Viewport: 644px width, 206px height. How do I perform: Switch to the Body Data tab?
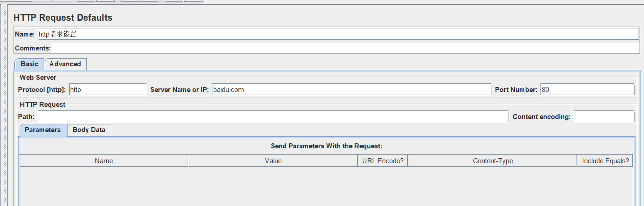89,130
